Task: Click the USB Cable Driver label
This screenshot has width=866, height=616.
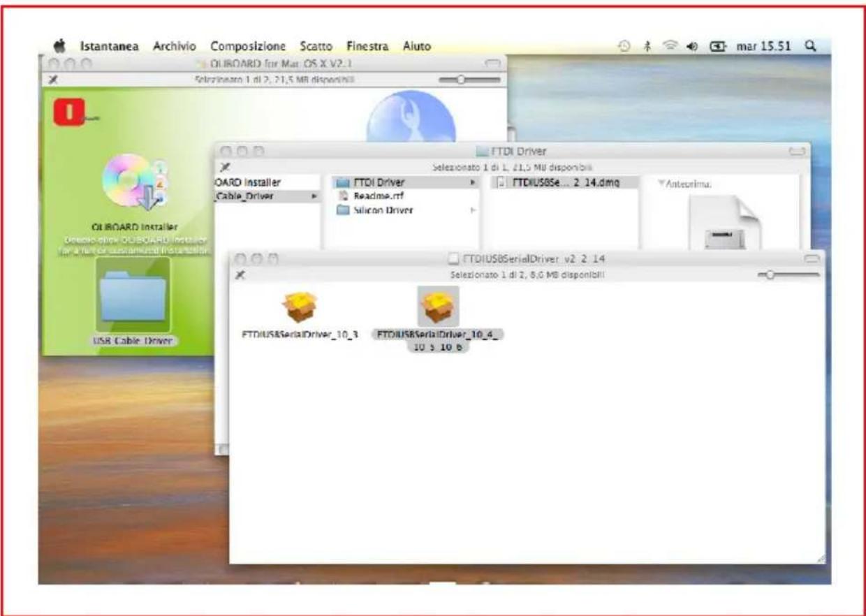Action: [133, 341]
